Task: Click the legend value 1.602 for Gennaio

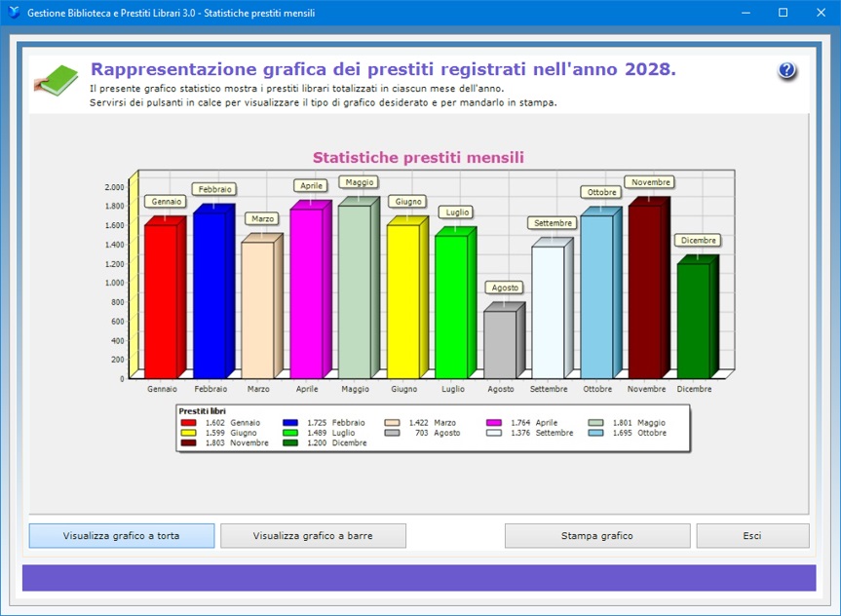Action: 215,423
